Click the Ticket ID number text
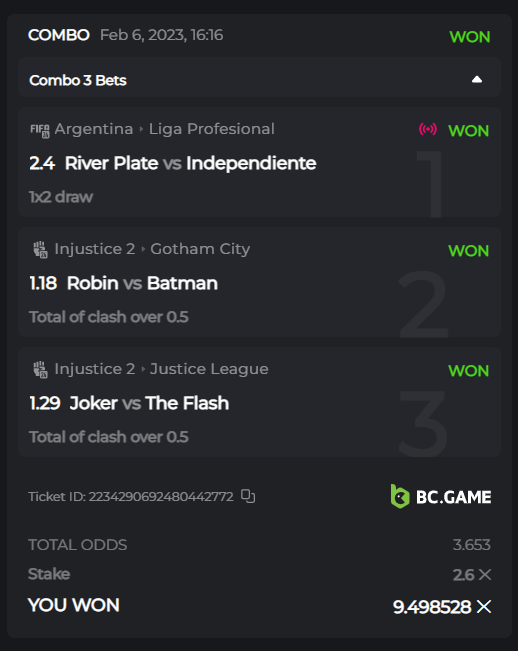This screenshot has width=518, height=651. 161,496
